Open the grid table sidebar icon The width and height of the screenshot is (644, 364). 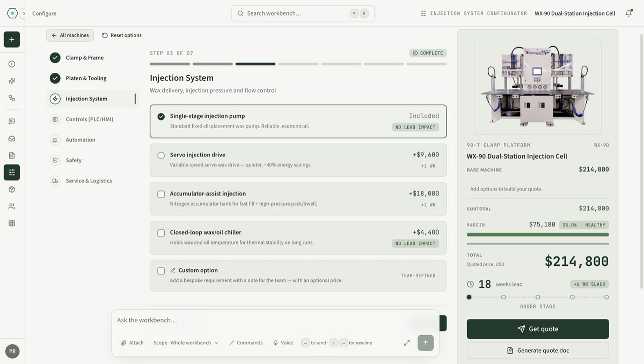pyautogui.click(x=12, y=223)
